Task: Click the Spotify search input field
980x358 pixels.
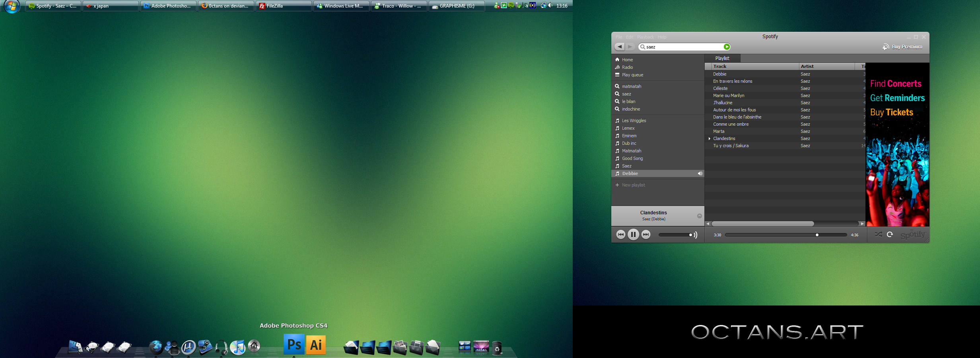Action: click(x=684, y=47)
